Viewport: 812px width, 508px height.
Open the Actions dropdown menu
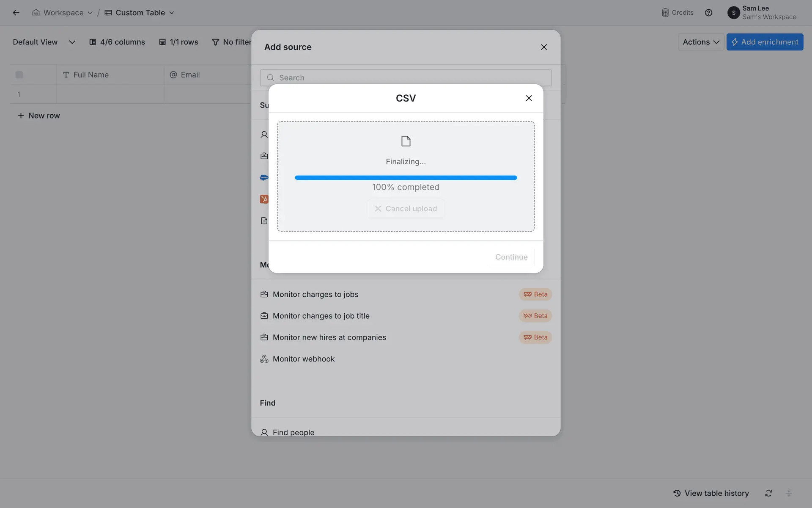click(701, 42)
